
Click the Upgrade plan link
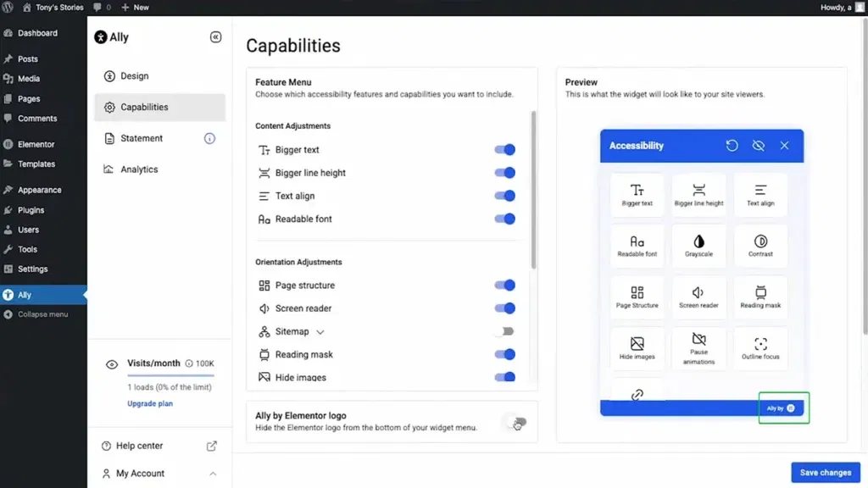coord(150,404)
